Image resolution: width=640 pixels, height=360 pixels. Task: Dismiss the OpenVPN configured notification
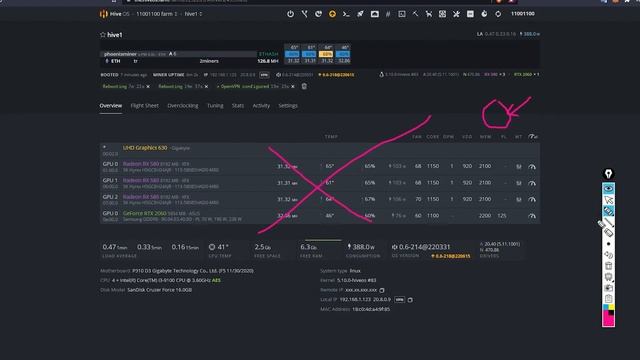coord(293,87)
